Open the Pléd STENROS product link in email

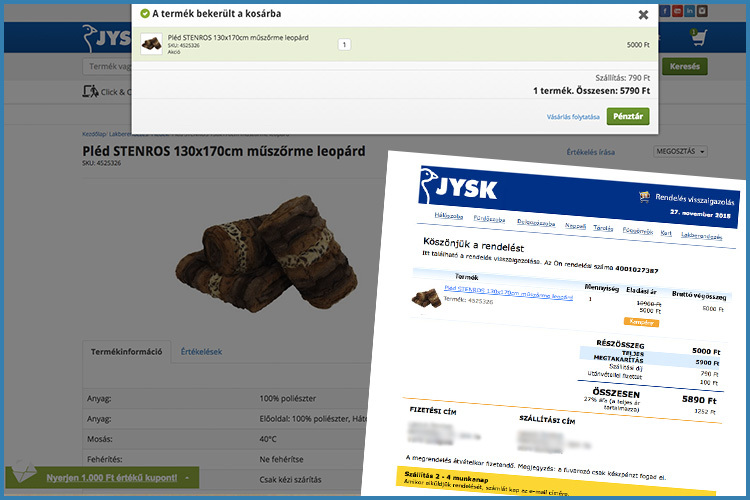(x=508, y=292)
